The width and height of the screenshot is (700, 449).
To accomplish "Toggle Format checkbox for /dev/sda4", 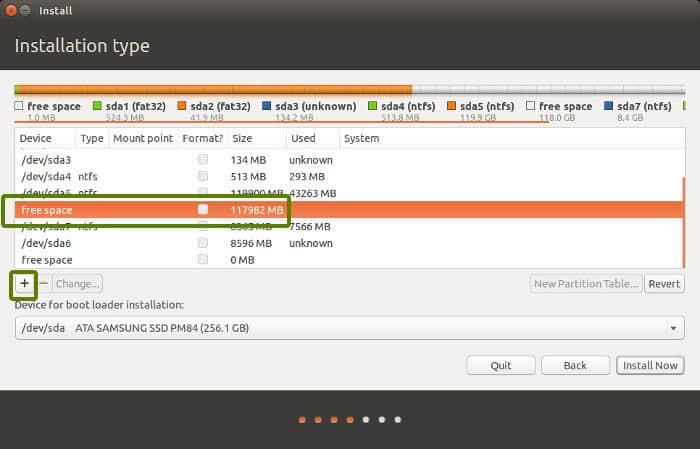I will pyautogui.click(x=203, y=176).
